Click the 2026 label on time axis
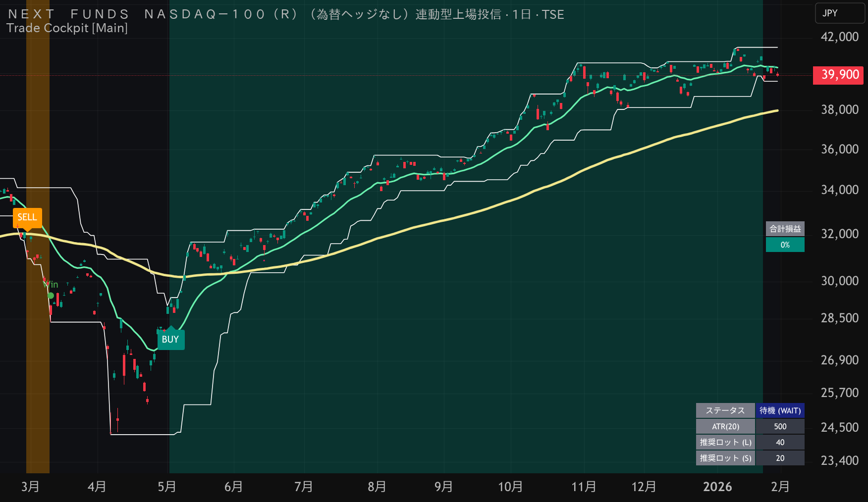 click(x=717, y=487)
